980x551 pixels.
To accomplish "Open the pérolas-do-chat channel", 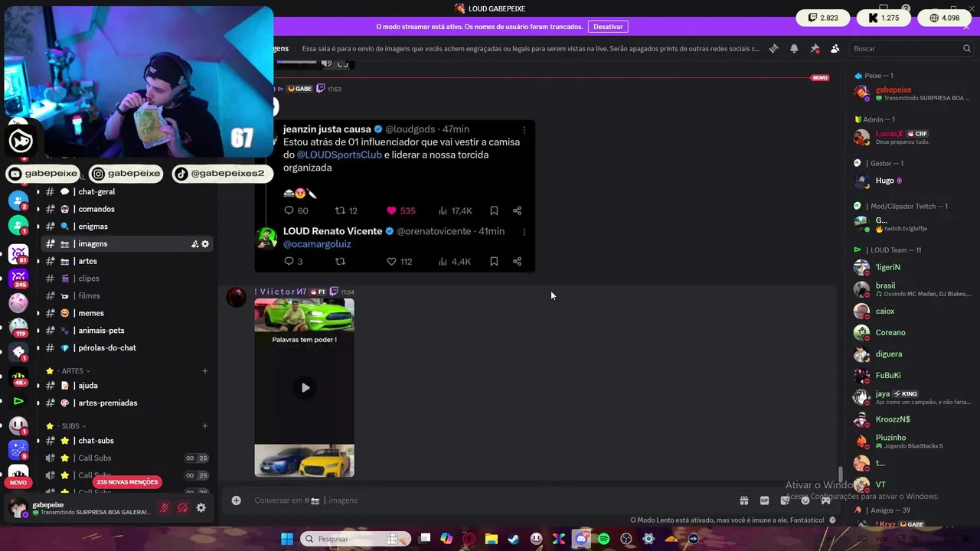I will pyautogui.click(x=107, y=347).
